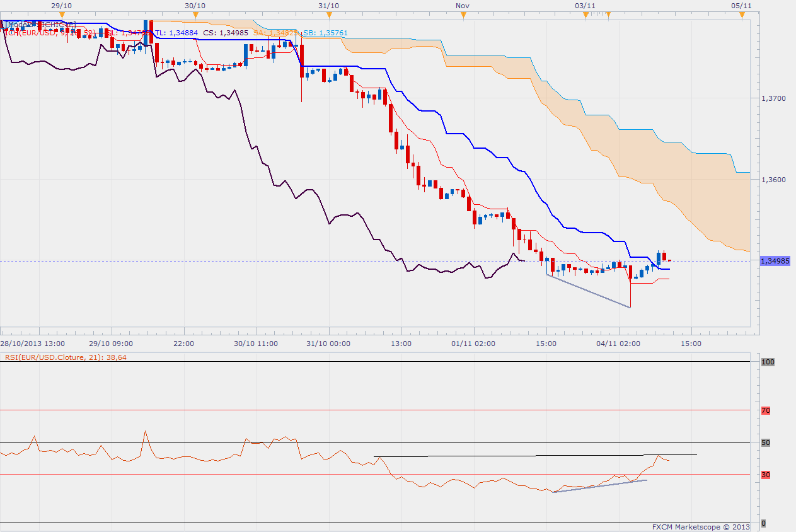Click the orange marker directly under 03/11

584,14
